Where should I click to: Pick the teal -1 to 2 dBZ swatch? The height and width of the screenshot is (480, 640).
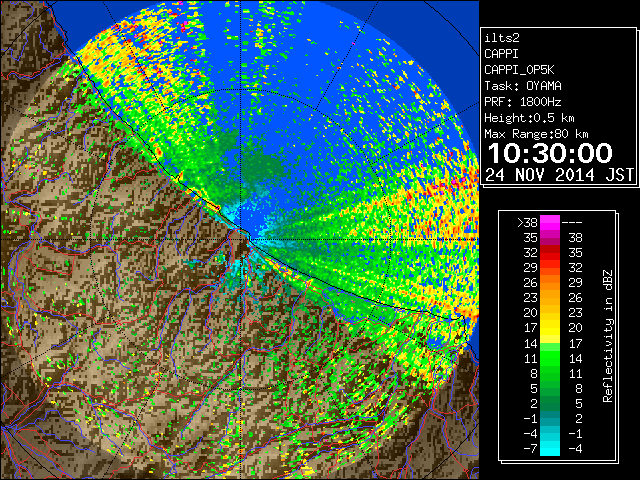point(550,418)
